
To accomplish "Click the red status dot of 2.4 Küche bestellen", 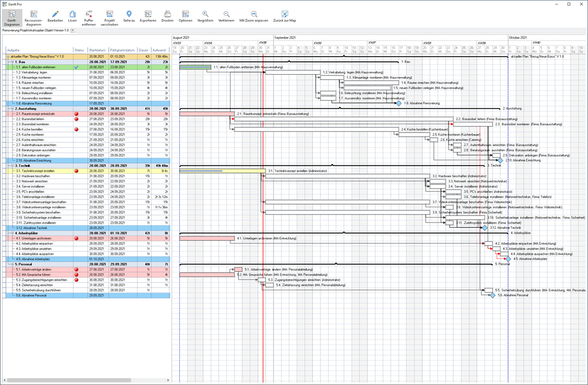I will tap(76, 129).
